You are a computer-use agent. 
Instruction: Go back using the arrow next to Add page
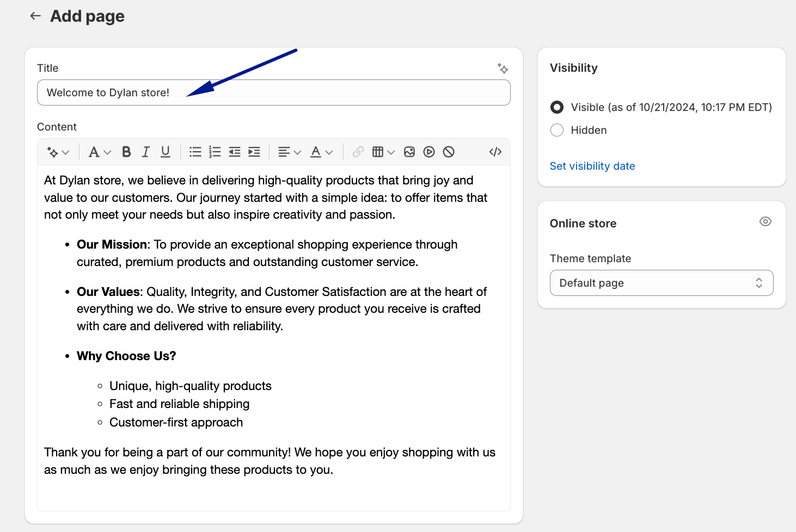click(x=35, y=16)
